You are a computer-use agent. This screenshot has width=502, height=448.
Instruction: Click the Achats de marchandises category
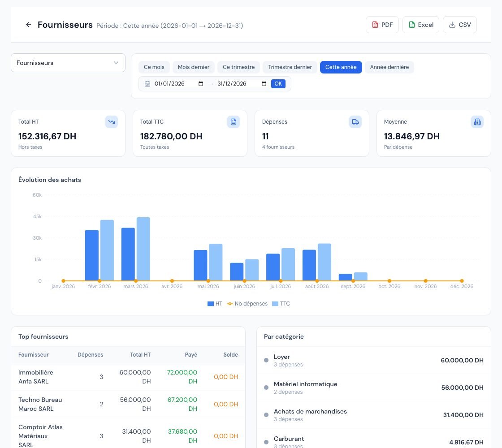pos(374,415)
